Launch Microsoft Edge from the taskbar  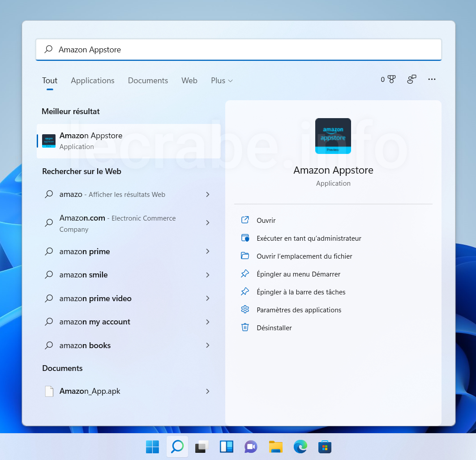tap(300, 447)
